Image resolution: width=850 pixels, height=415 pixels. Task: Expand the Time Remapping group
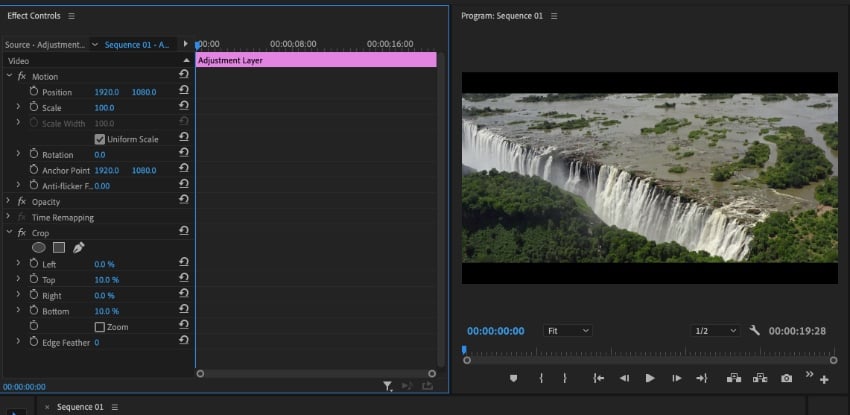(8, 217)
